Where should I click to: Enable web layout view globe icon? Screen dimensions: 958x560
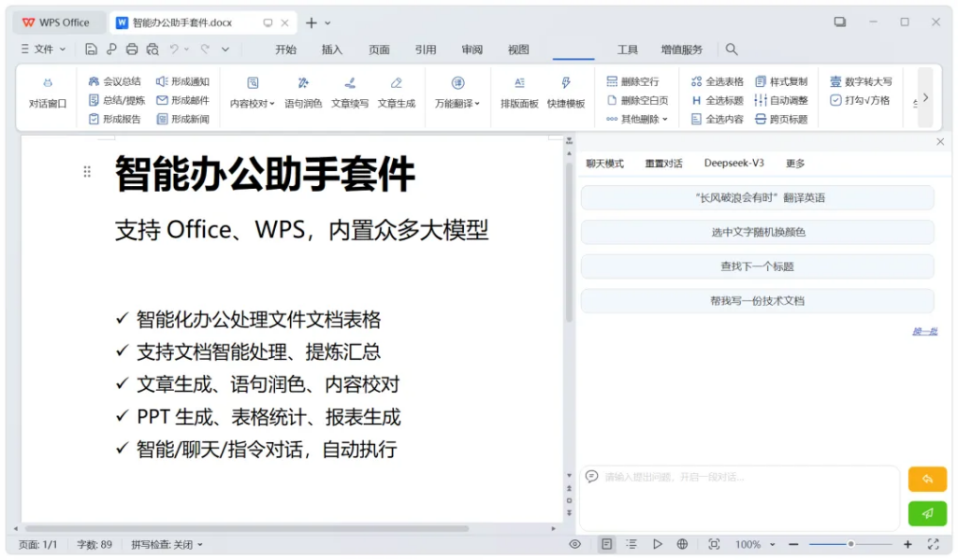pos(682,544)
